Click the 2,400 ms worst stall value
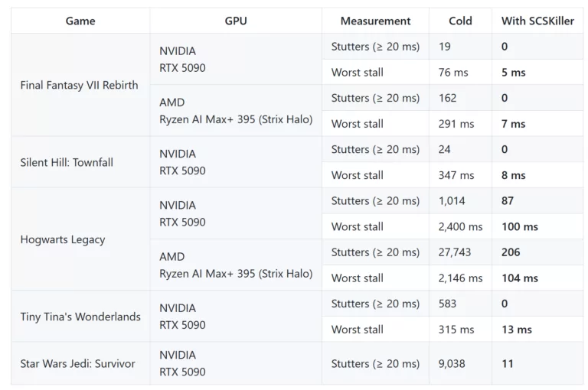The height and width of the screenshot is (390, 588). click(x=460, y=226)
